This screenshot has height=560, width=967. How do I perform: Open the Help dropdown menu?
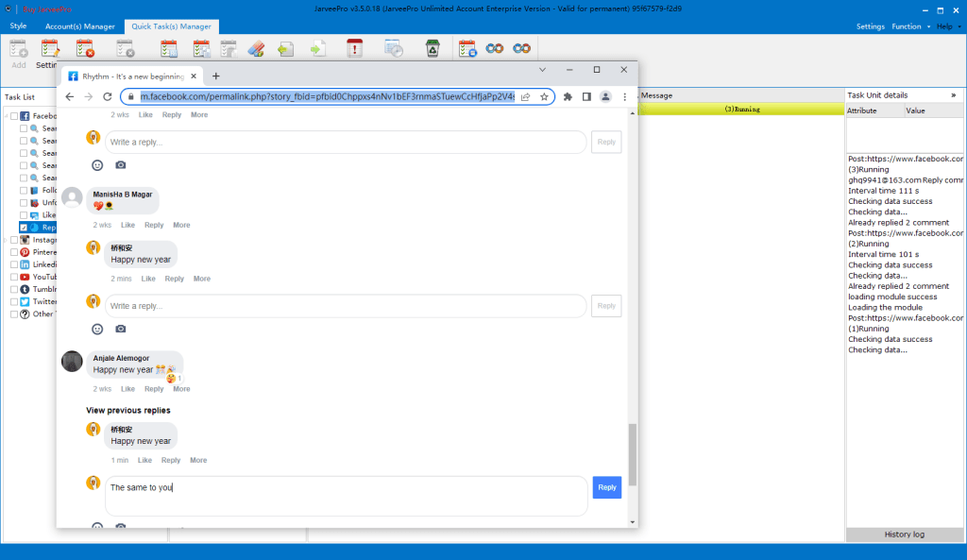click(947, 26)
